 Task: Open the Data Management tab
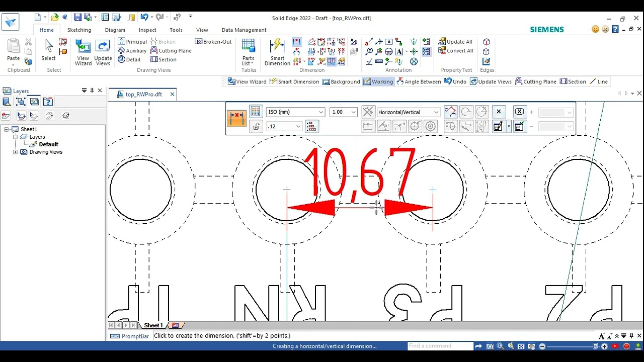tap(244, 30)
